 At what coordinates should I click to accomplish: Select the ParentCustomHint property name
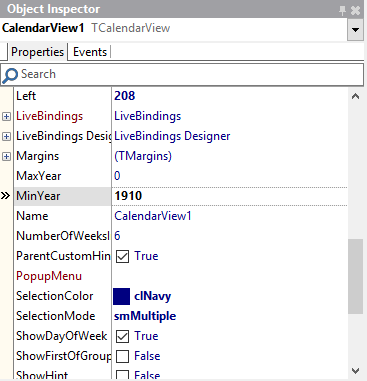pos(63,256)
